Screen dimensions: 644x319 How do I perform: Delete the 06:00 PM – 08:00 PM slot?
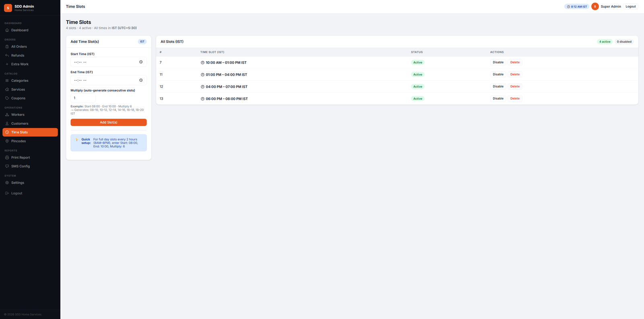coord(515,99)
